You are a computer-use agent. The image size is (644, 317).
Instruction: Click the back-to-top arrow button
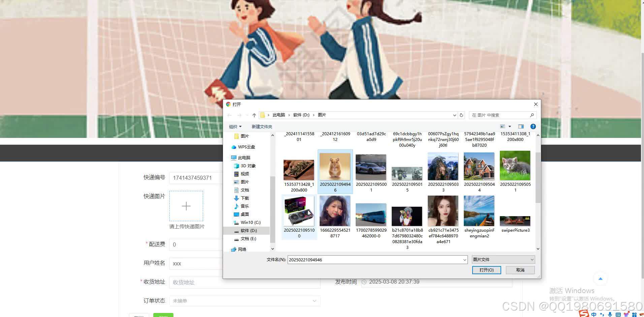pyautogui.click(x=600, y=279)
